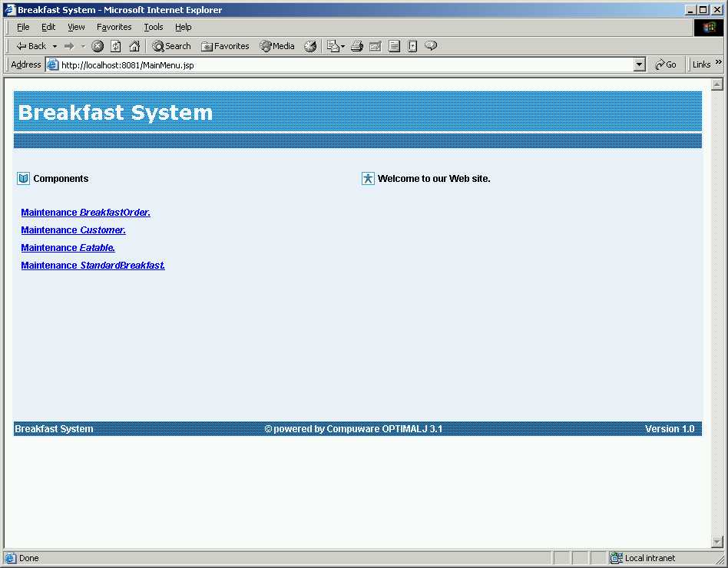
Task: Click the page icon in address bar
Action: [x=52, y=65]
